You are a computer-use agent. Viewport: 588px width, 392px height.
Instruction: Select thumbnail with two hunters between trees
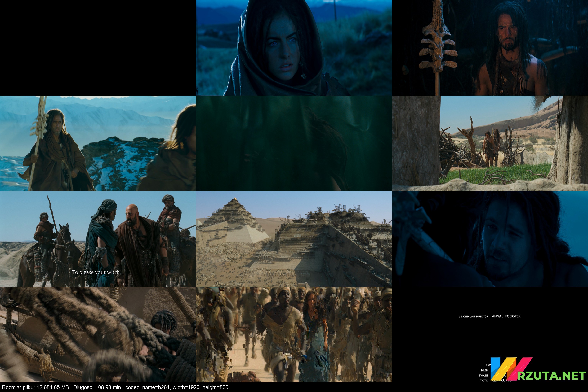pyautogui.click(x=490, y=143)
